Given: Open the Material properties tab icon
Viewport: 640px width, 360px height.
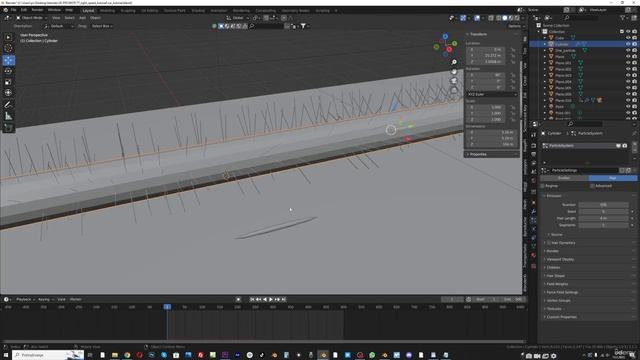Looking at the screenshot, I should [533, 255].
